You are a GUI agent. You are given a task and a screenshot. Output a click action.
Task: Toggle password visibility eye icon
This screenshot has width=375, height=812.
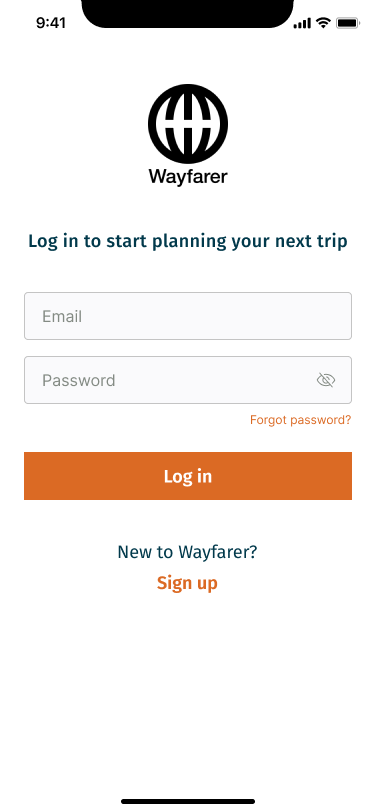click(326, 381)
